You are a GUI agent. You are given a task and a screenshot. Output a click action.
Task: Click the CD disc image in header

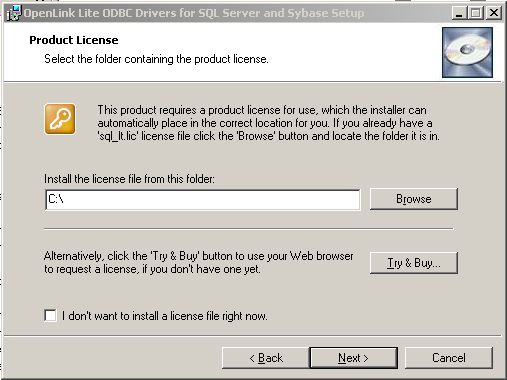[467, 52]
